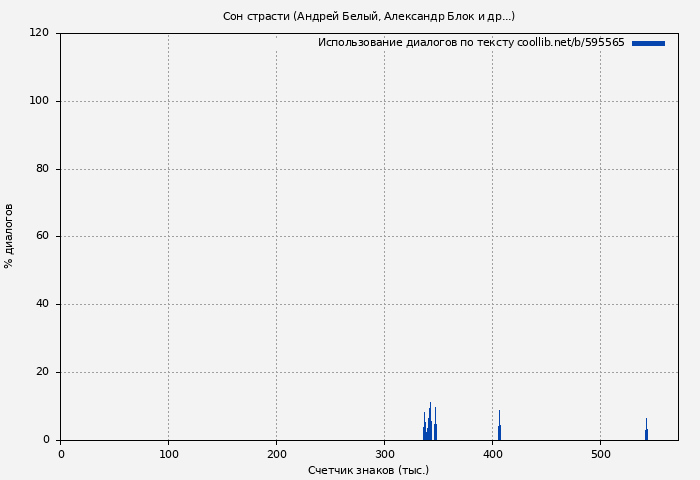Click the tallest blue bar cluster near 340

click(430, 425)
